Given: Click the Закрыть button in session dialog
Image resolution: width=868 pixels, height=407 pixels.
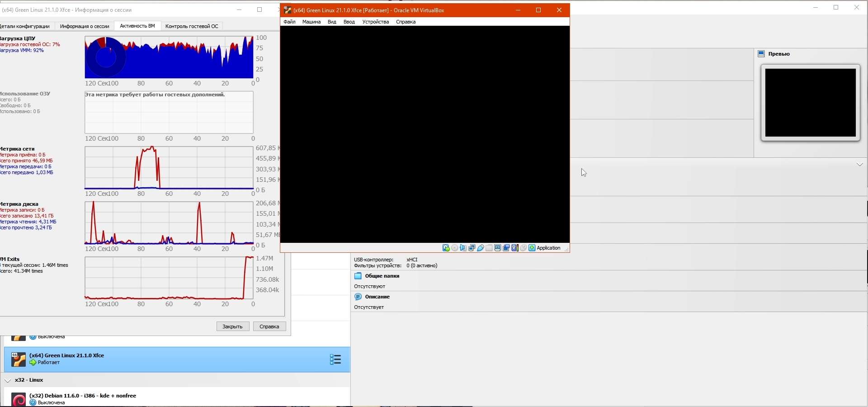Looking at the screenshot, I should point(233,327).
